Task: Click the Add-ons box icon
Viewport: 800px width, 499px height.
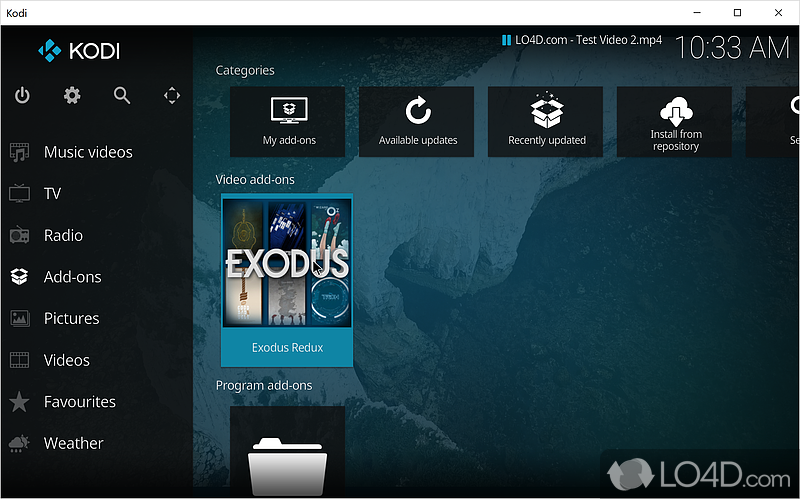Action: [19, 277]
